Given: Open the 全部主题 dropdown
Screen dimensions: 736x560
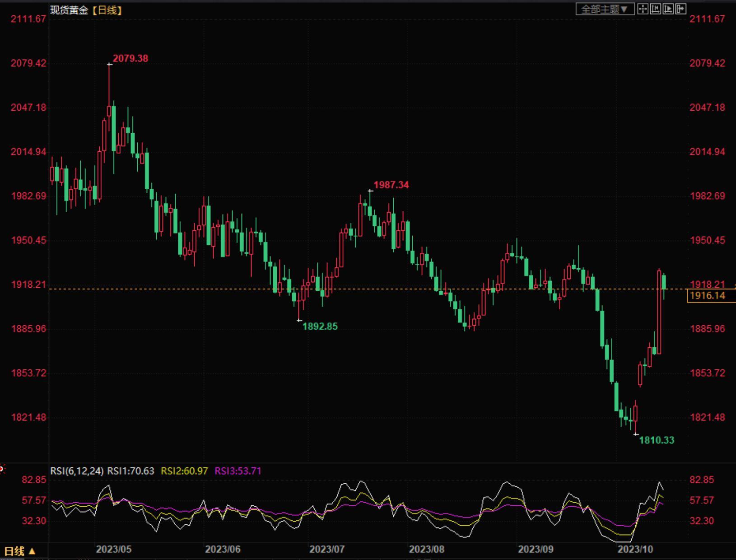Looking at the screenshot, I should [605, 9].
